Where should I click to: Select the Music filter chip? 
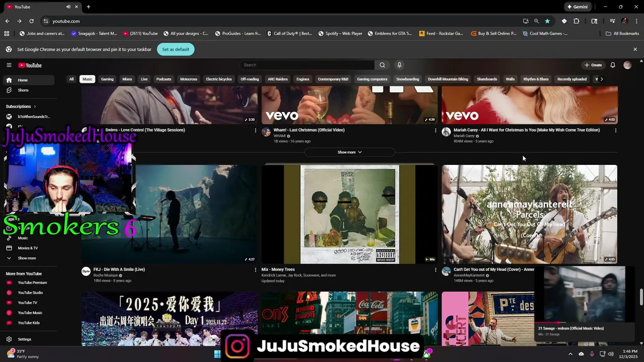point(88,79)
